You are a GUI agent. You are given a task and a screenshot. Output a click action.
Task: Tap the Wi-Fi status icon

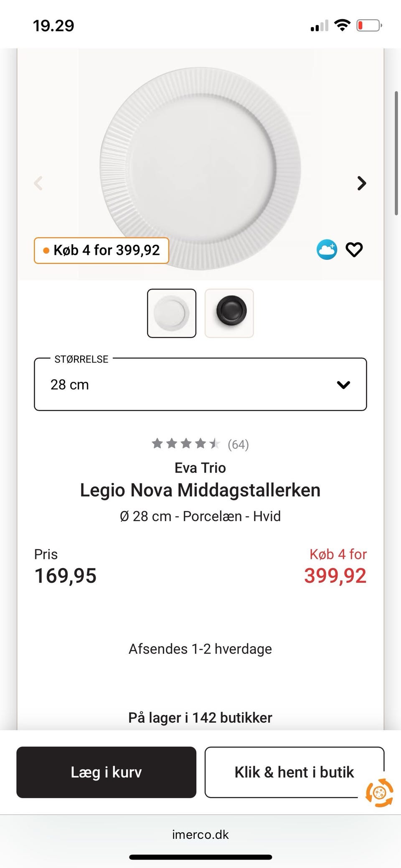(x=343, y=25)
